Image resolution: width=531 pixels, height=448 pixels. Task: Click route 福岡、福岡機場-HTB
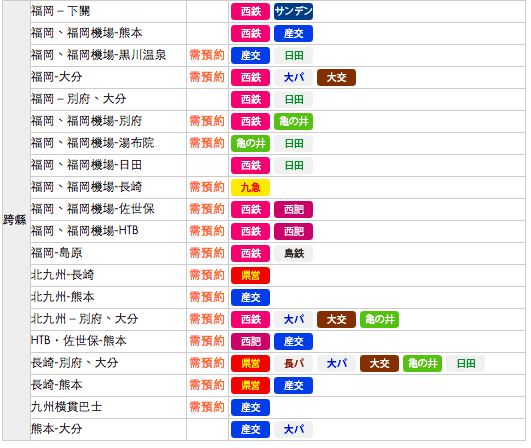coord(85,231)
